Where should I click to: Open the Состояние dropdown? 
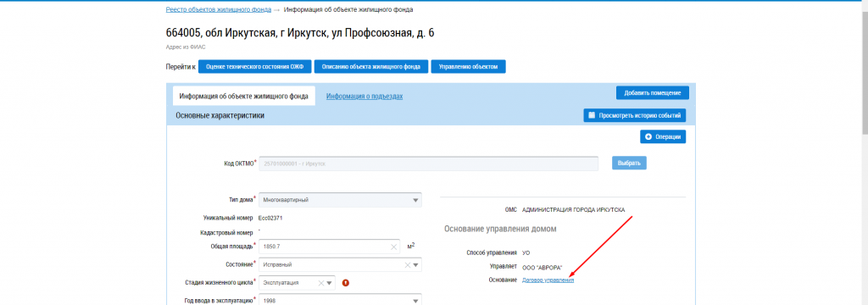point(340,264)
